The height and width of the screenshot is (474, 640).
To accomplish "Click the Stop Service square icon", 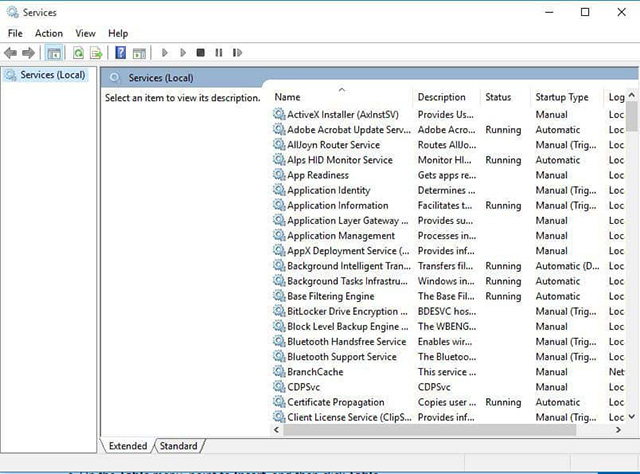I will pos(200,53).
